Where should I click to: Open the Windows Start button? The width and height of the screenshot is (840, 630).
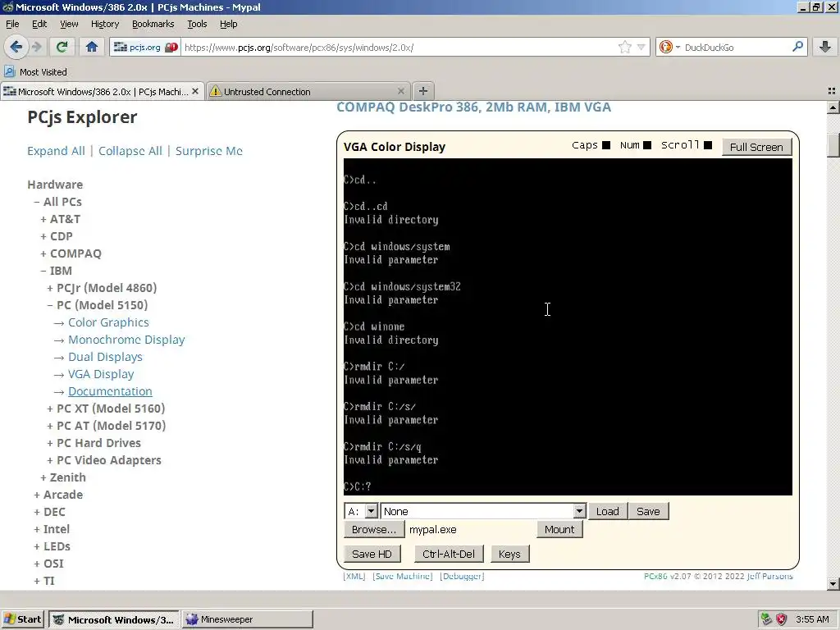[x=22, y=619]
